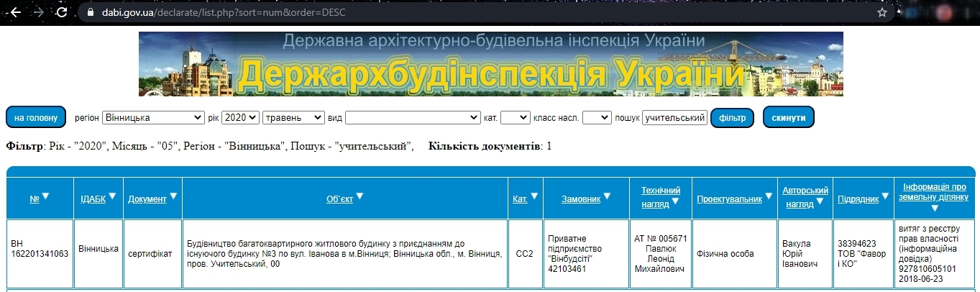Sort by Технічний нагляд header link

click(x=661, y=197)
